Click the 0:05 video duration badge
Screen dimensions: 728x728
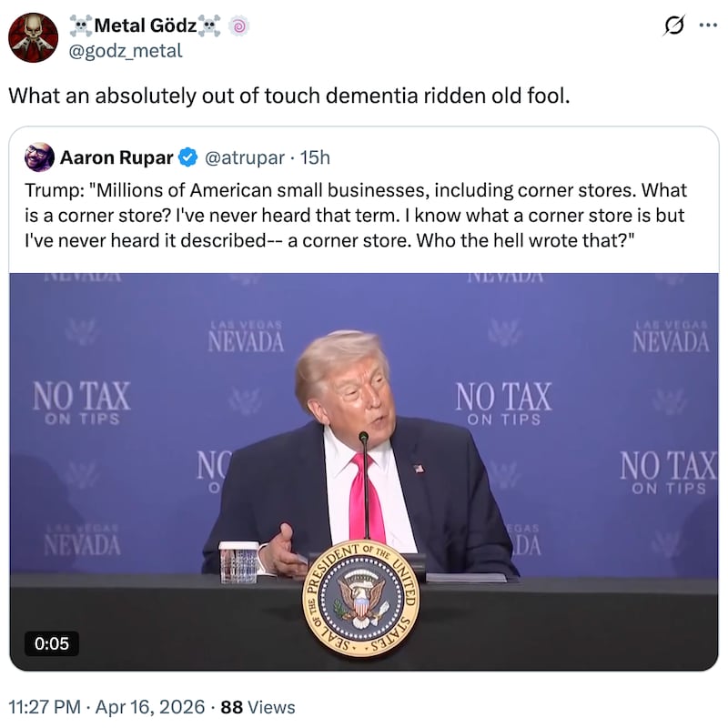click(x=52, y=643)
